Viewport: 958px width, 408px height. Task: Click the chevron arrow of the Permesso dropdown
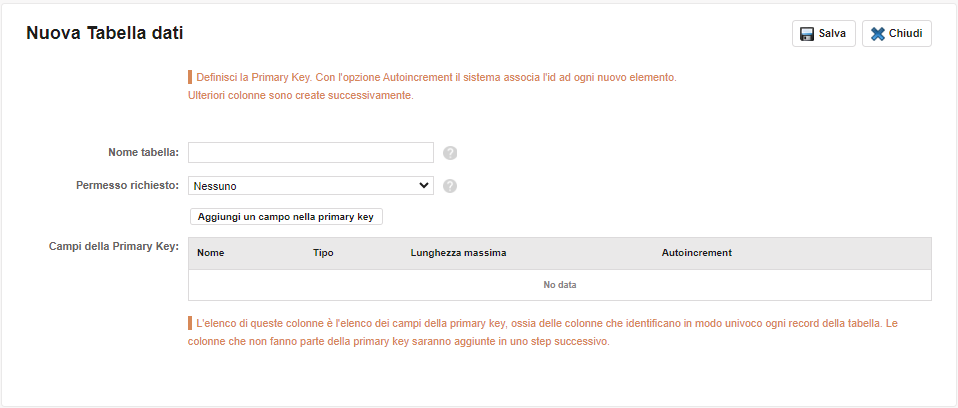tap(423, 186)
